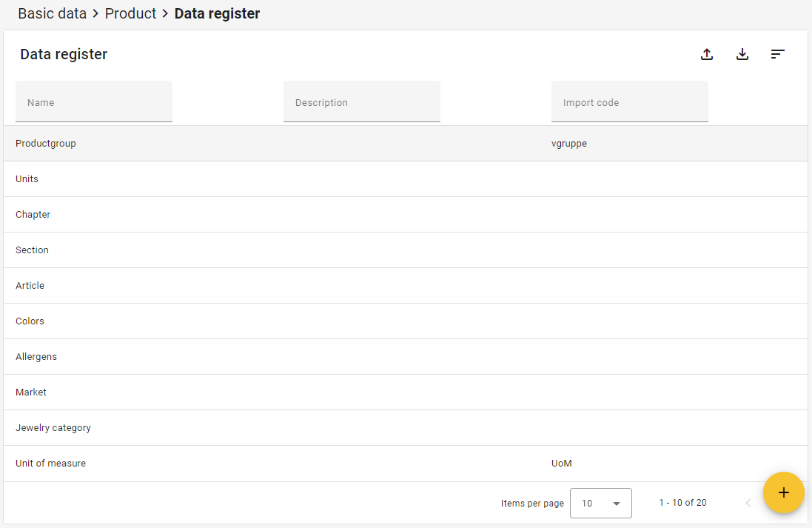Pick the Jewelry category row
812x528 pixels.
pos(53,427)
